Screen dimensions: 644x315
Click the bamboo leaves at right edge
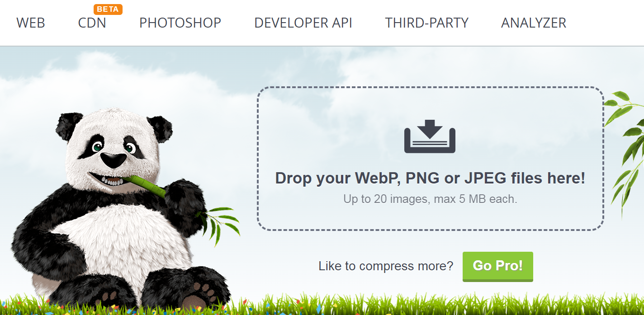[x=625, y=149]
